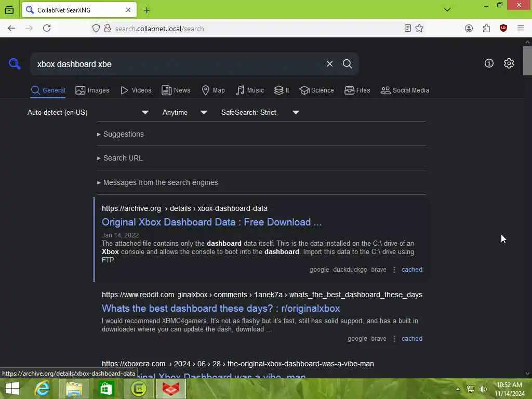Submit search with the magnifier button
Screen dimensions: 532x399
(x=347, y=64)
